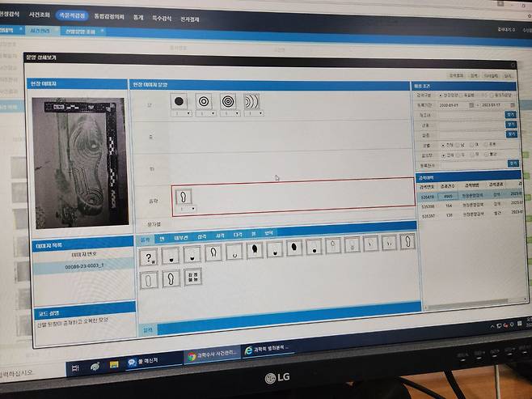The image size is (532, 399).
Task: Select the shoe sole icon in outline row
Action: click(x=184, y=197)
